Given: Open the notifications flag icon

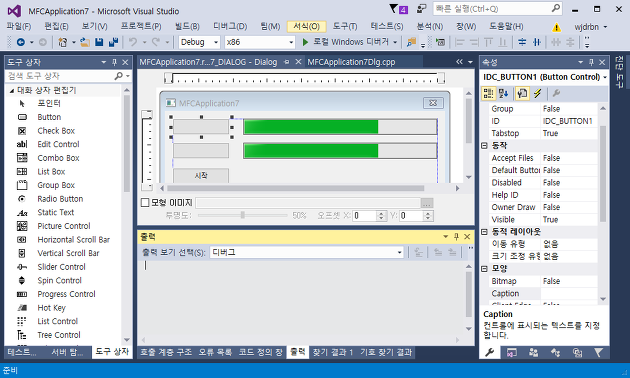Looking at the screenshot, I should tap(398, 9).
